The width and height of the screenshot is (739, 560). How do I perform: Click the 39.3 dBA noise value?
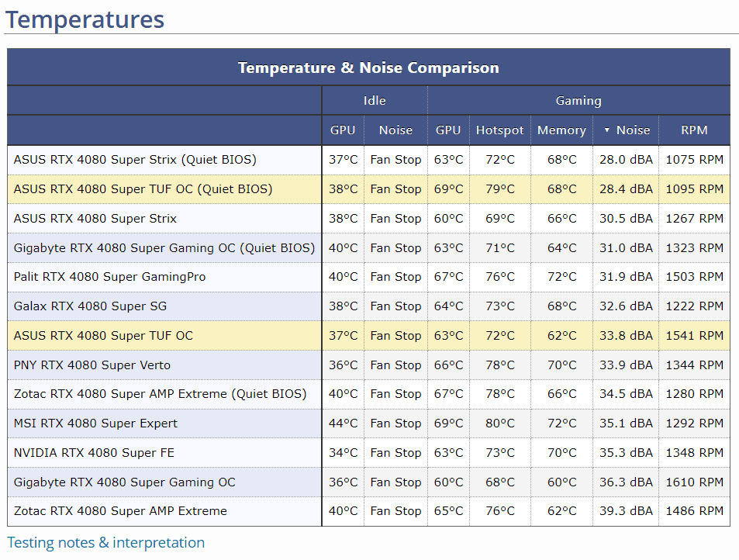[626, 511]
